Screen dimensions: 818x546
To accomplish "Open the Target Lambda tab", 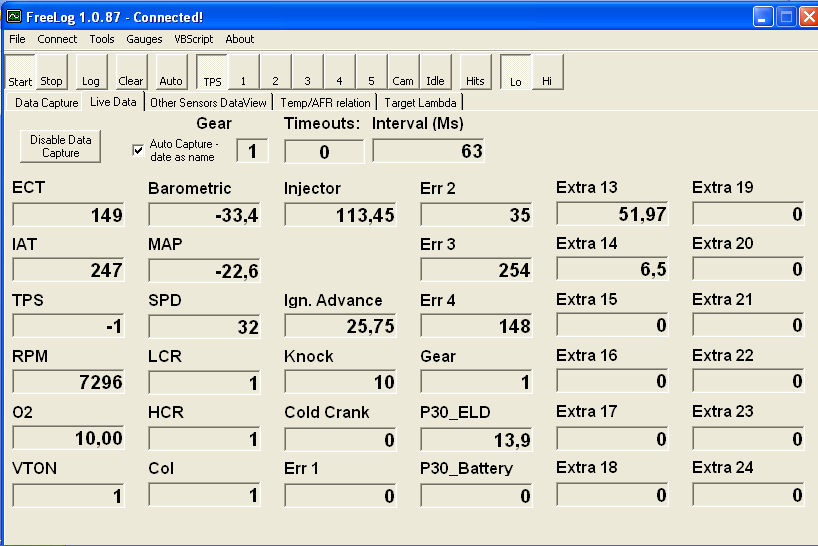I will (420, 102).
